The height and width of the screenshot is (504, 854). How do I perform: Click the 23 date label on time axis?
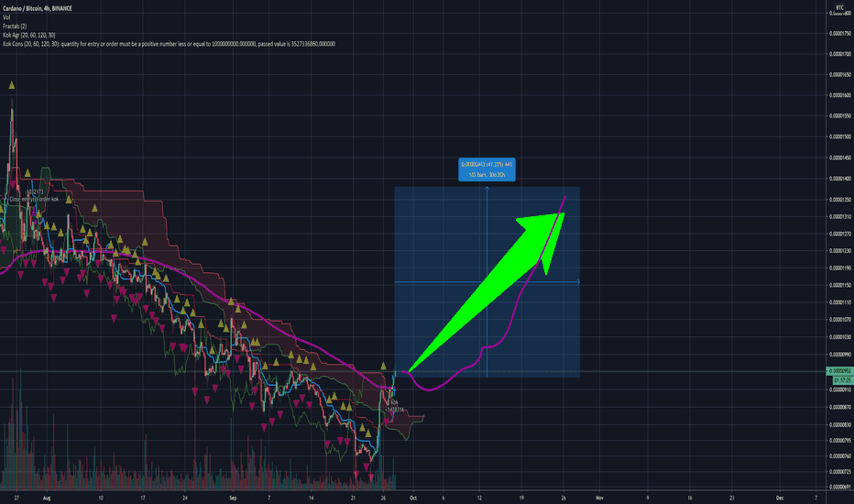coord(731,498)
